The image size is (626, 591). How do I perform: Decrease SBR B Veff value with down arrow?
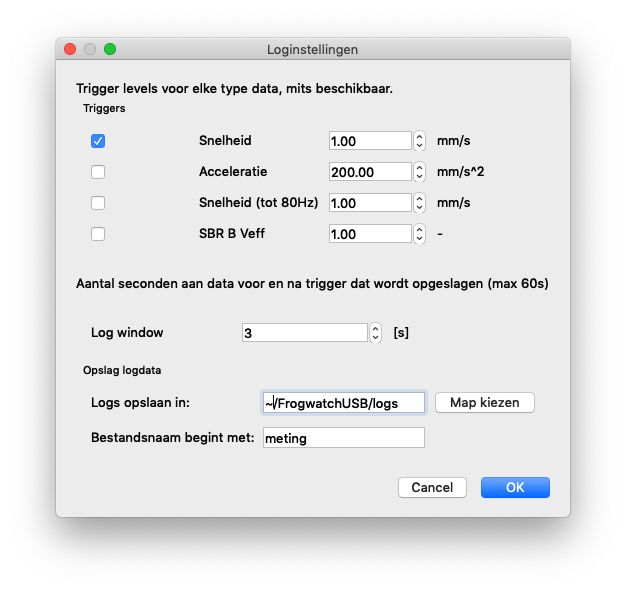click(419, 239)
